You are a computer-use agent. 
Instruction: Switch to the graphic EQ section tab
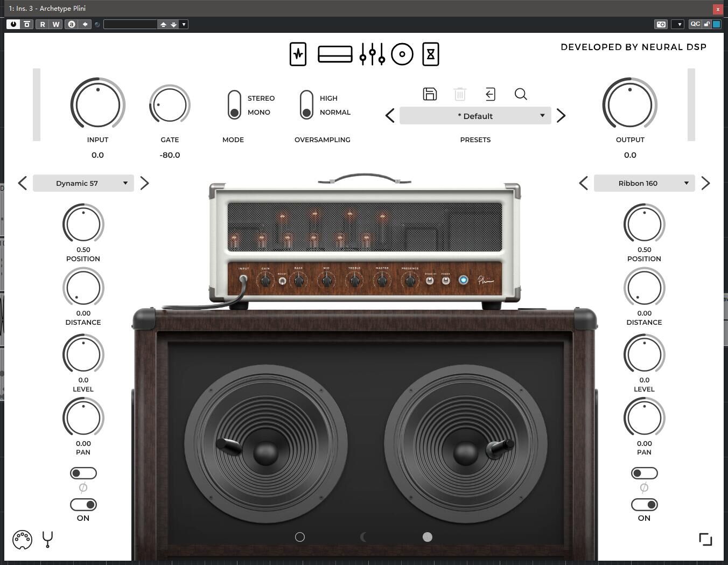point(372,54)
